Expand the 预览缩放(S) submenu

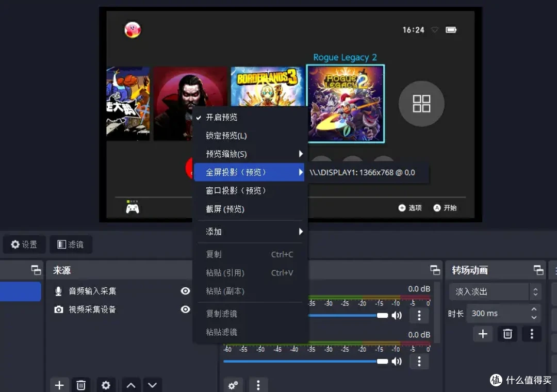coord(250,154)
